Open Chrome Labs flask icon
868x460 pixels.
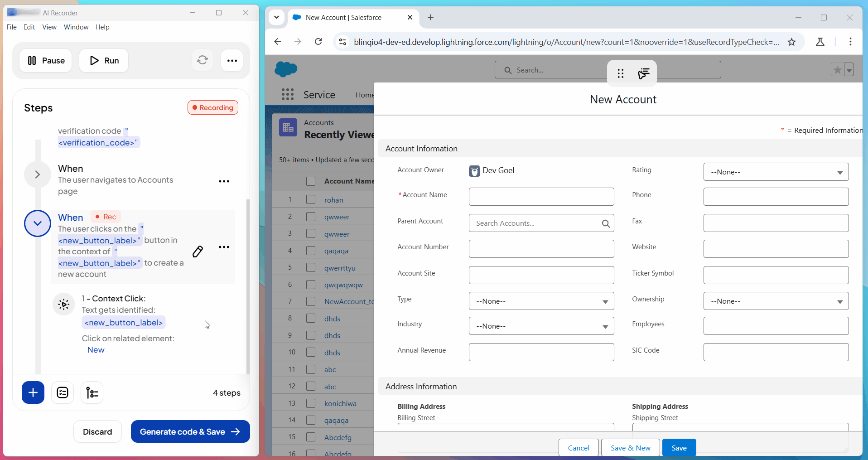pyautogui.click(x=820, y=42)
